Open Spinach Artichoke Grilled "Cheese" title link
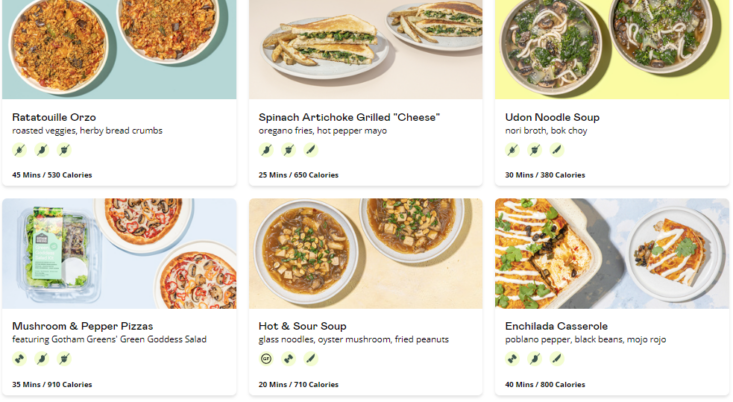This screenshot has width=733, height=402. click(349, 117)
